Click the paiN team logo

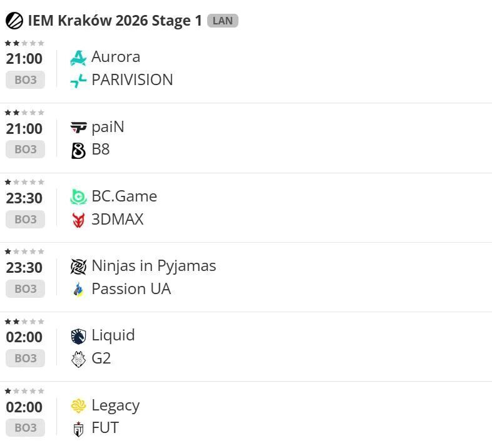coord(78,128)
